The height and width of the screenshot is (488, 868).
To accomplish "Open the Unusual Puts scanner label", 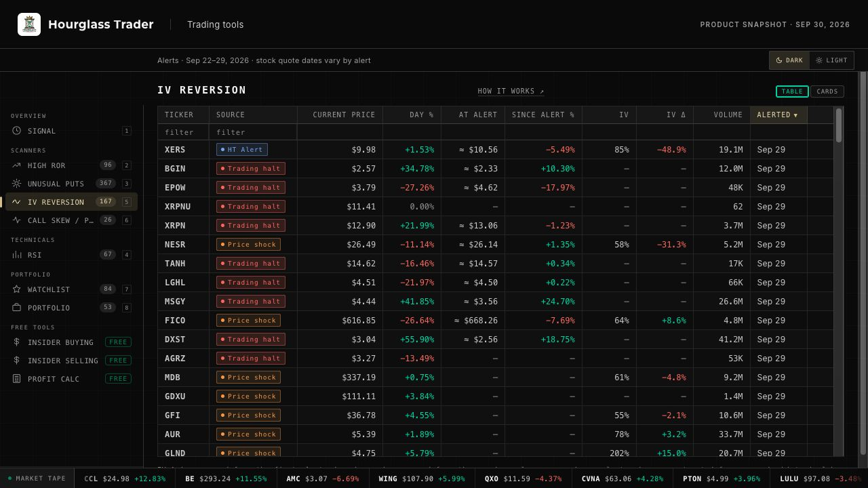I will [x=56, y=184].
